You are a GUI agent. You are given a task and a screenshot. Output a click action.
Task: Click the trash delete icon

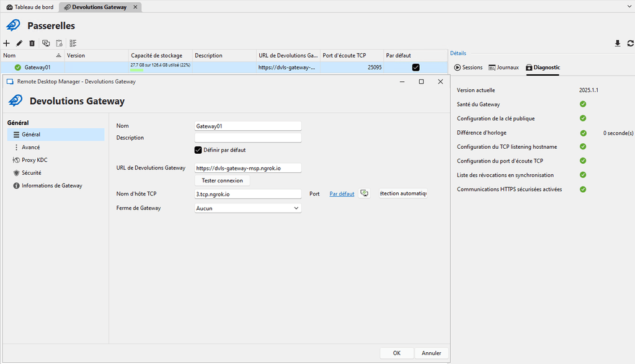click(32, 43)
